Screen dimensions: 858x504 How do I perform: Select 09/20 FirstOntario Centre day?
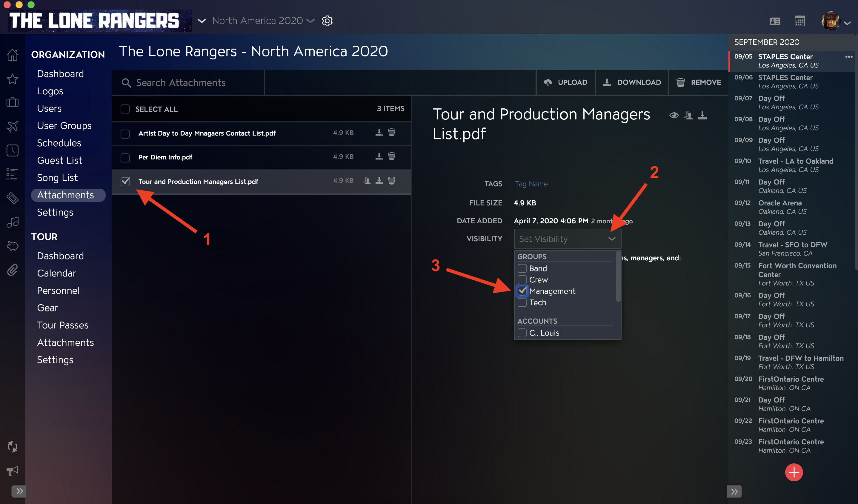[x=791, y=383]
